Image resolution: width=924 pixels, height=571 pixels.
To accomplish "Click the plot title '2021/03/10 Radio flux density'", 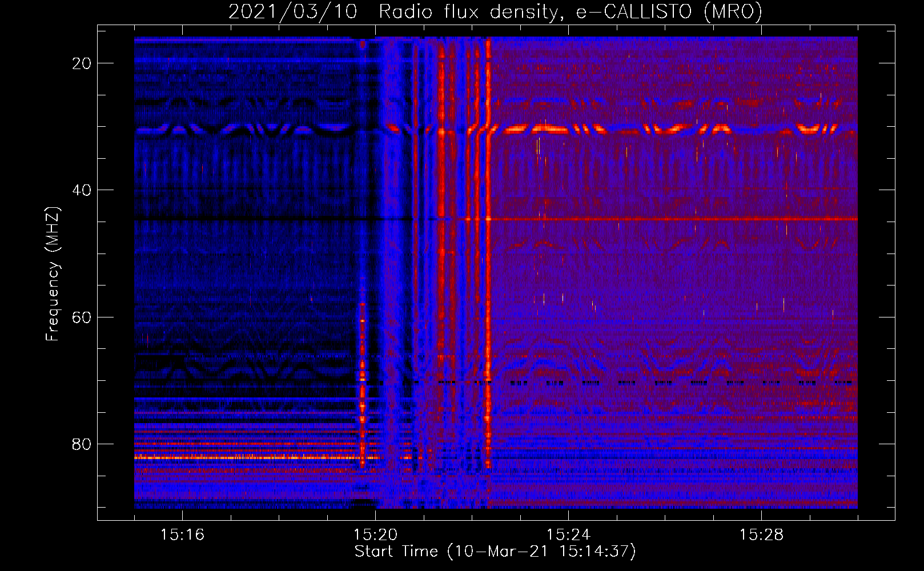I will [496, 11].
